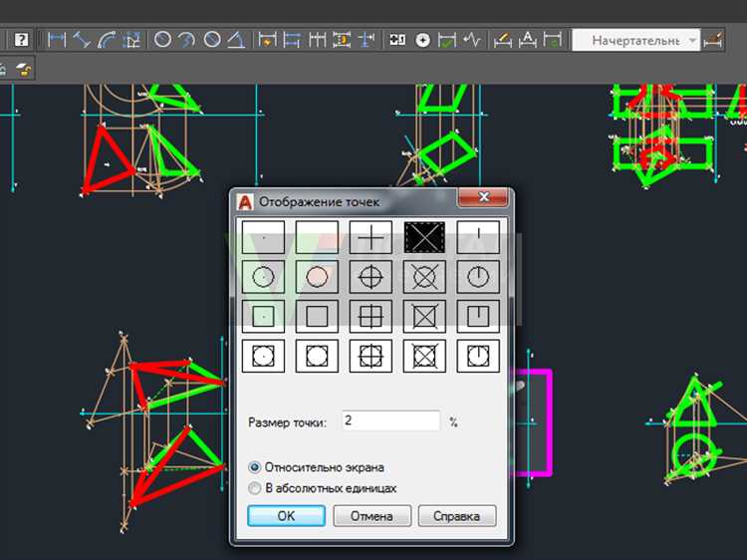This screenshot has height=560, width=747.
Task: Select the Ordinate dimension tool
Action: [x=131, y=40]
